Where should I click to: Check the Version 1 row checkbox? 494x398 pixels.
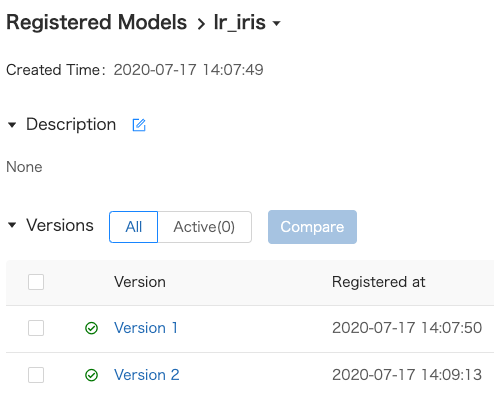click(36, 328)
